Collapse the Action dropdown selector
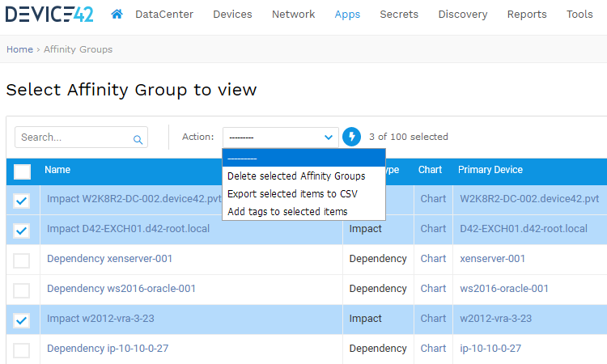607x364 pixels. click(x=280, y=138)
